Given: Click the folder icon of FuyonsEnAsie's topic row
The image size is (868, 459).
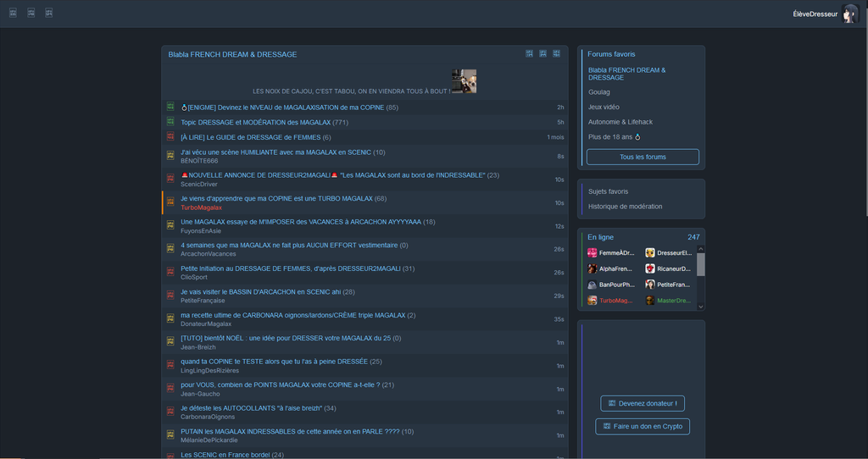Looking at the screenshot, I should [x=170, y=225].
